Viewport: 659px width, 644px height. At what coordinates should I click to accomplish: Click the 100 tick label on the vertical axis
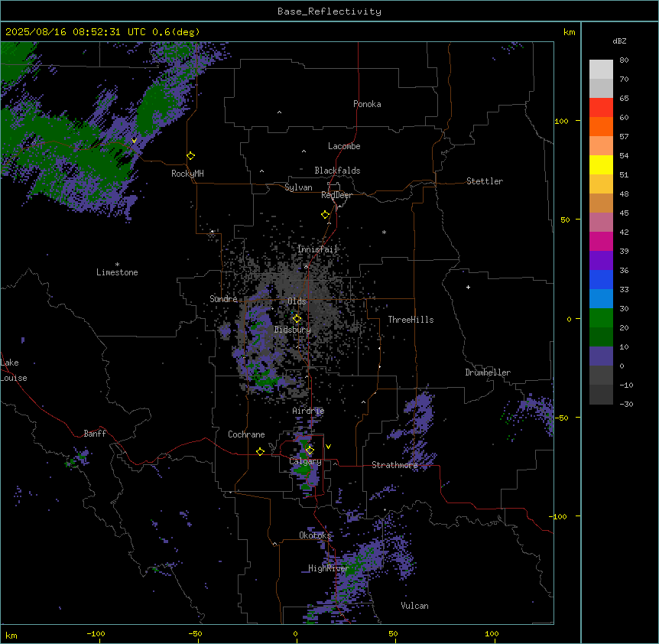click(561, 122)
